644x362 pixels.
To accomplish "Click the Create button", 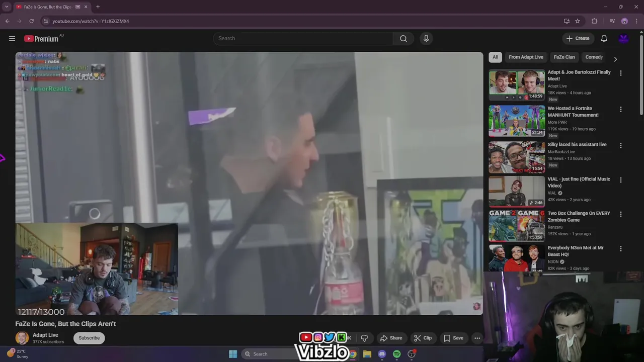I will [578, 38].
